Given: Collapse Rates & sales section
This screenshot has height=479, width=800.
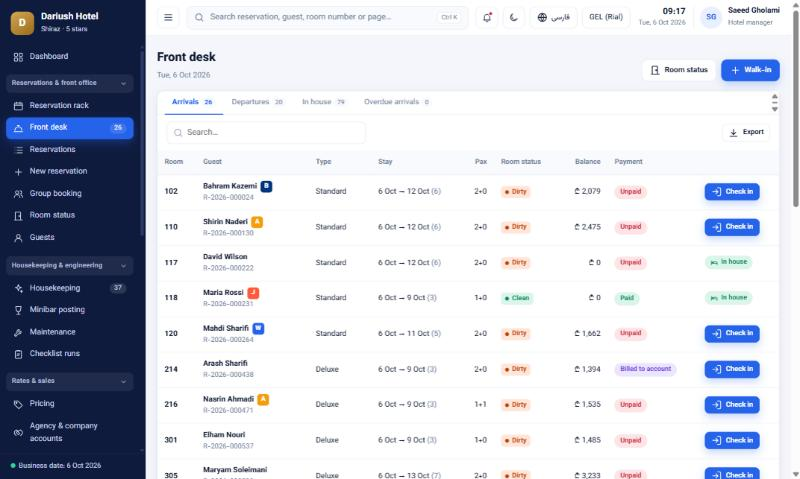Looking at the screenshot, I should tap(69, 381).
